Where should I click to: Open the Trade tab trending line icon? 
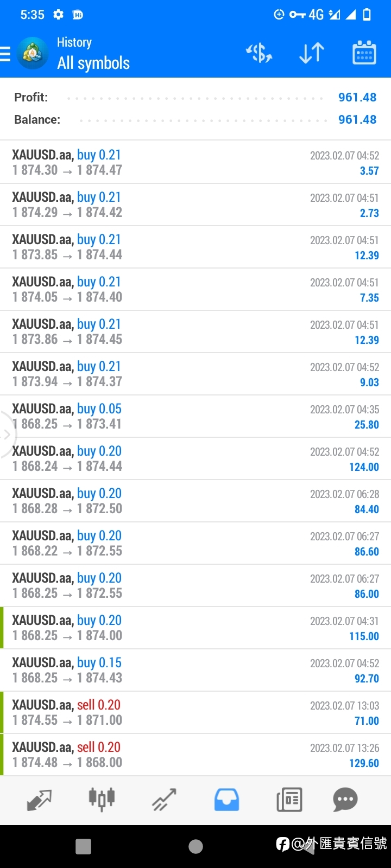pos(164,800)
